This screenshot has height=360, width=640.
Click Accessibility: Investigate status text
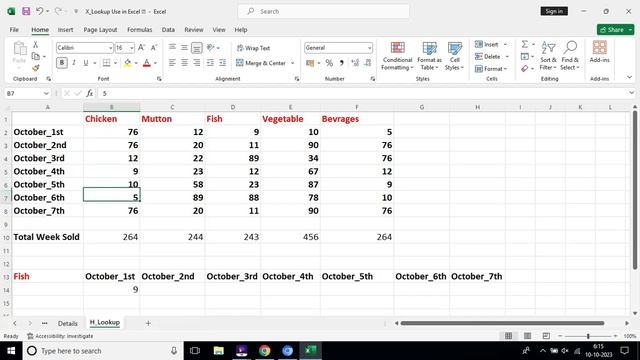coord(60,336)
